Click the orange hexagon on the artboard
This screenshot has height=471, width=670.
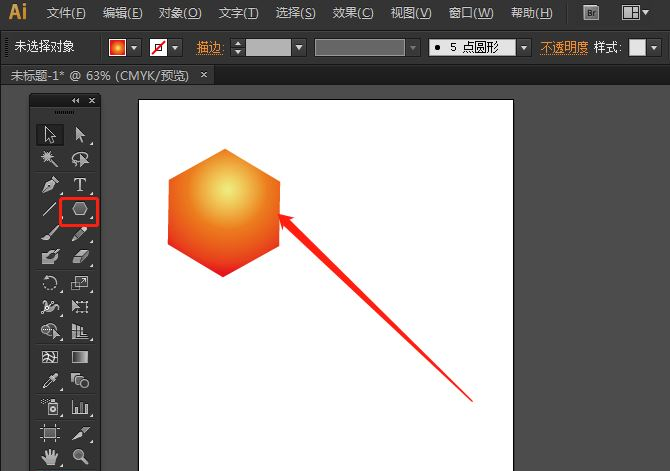click(224, 213)
